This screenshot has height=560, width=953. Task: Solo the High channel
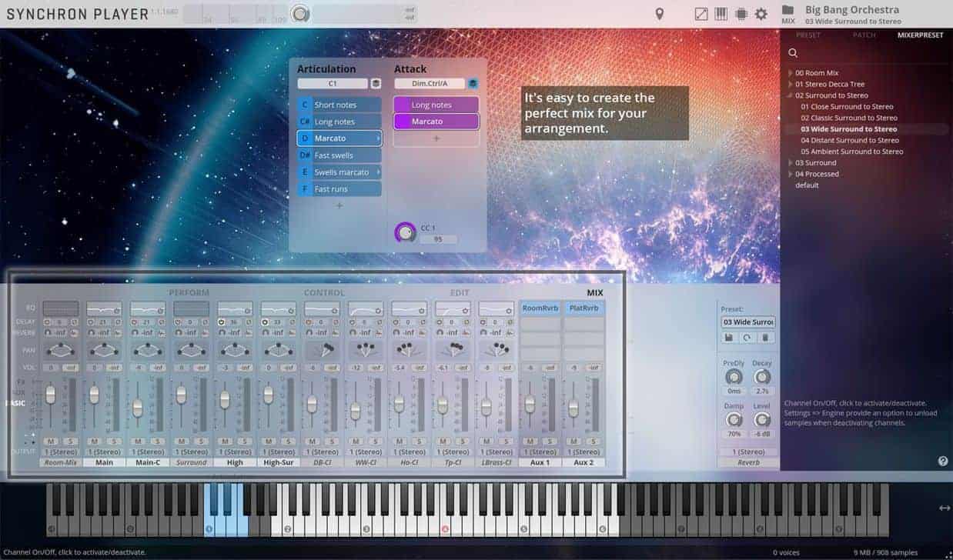point(244,441)
